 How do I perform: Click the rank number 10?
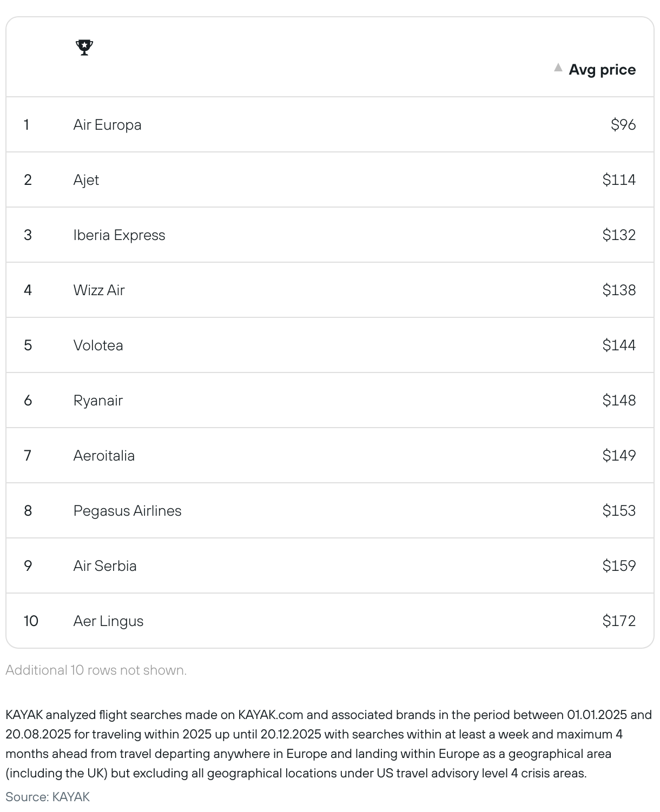pyautogui.click(x=31, y=621)
